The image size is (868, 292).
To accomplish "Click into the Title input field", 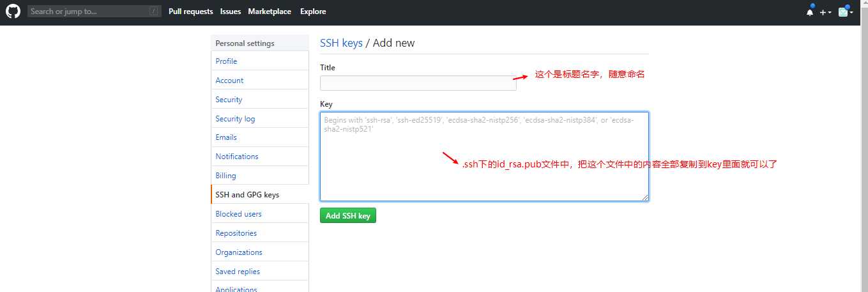I will (x=418, y=83).
